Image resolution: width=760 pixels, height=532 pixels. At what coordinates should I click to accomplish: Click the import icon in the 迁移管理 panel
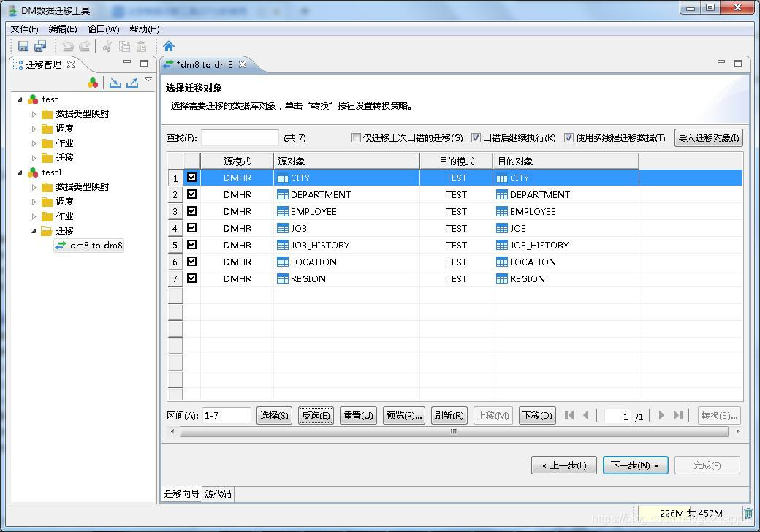(x=116, y=83)
